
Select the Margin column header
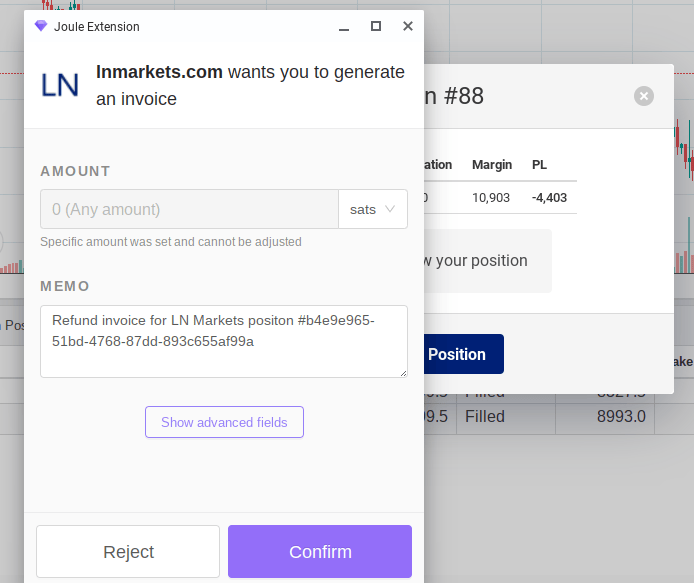coord(491,165)
